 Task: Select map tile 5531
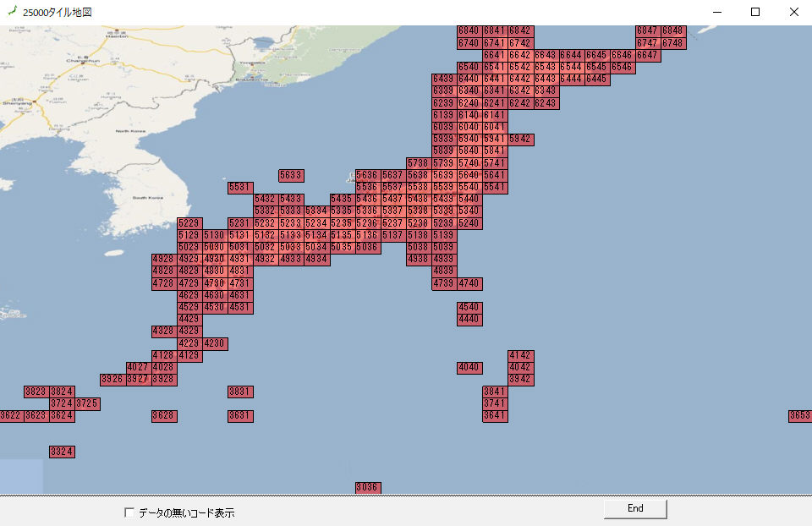coord(240,187)
